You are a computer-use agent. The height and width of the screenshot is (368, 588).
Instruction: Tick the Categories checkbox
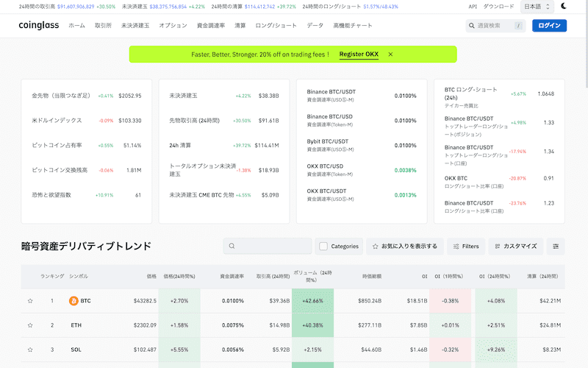[x=323, y=247]
